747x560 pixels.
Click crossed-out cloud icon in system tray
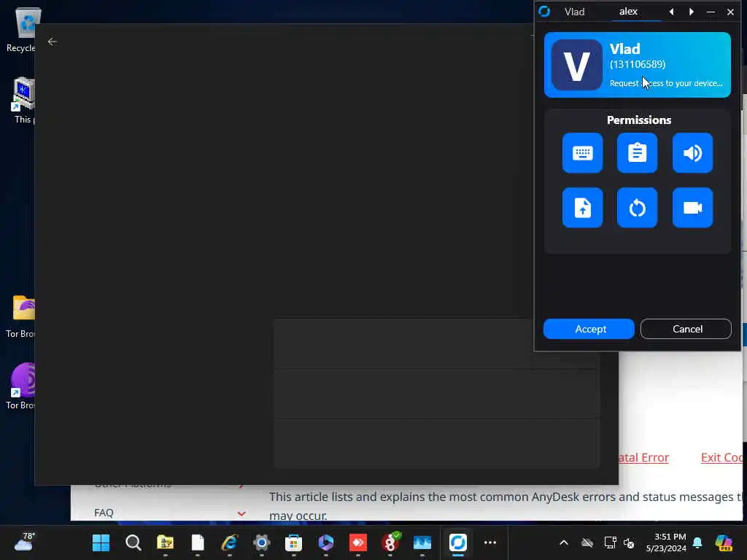click(x=587, y=542)
